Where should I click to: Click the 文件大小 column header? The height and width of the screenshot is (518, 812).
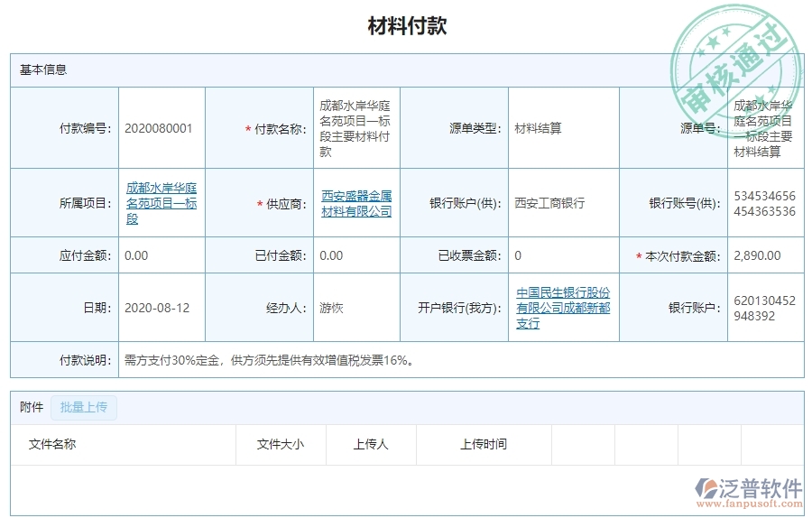(x=281, y=444)
